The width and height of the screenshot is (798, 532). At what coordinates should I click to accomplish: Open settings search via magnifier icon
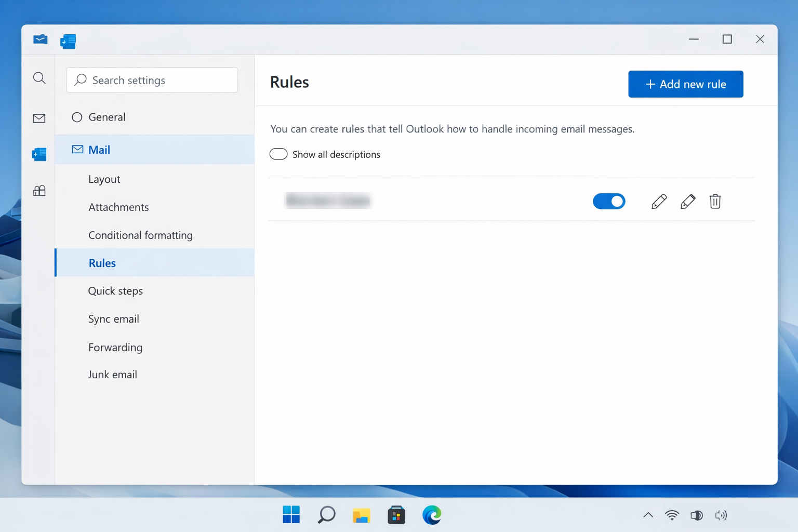pos(39,78)
